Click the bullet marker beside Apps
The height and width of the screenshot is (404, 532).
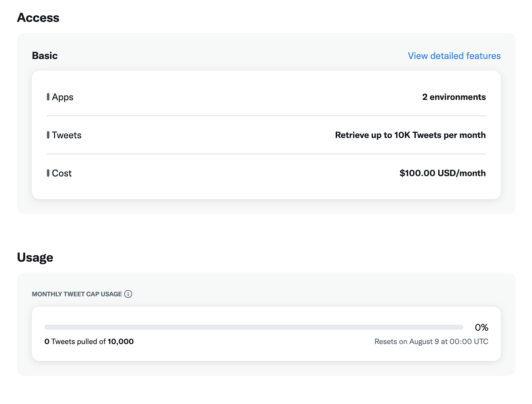48,97
